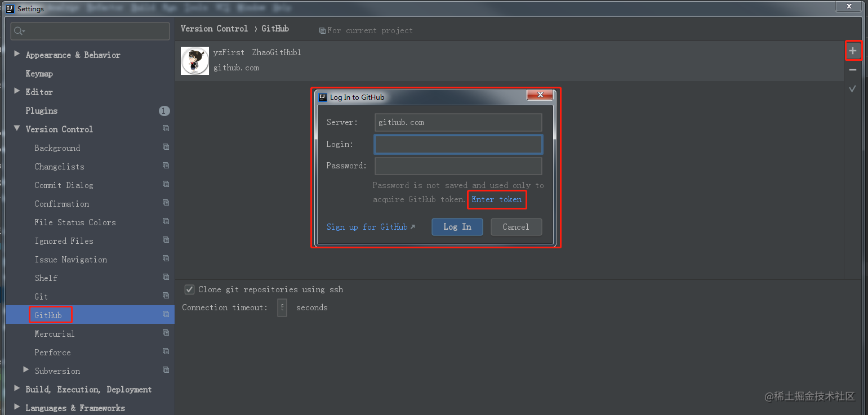
Task: Expand Appearance & Behavior section
Action: [17, 54]
